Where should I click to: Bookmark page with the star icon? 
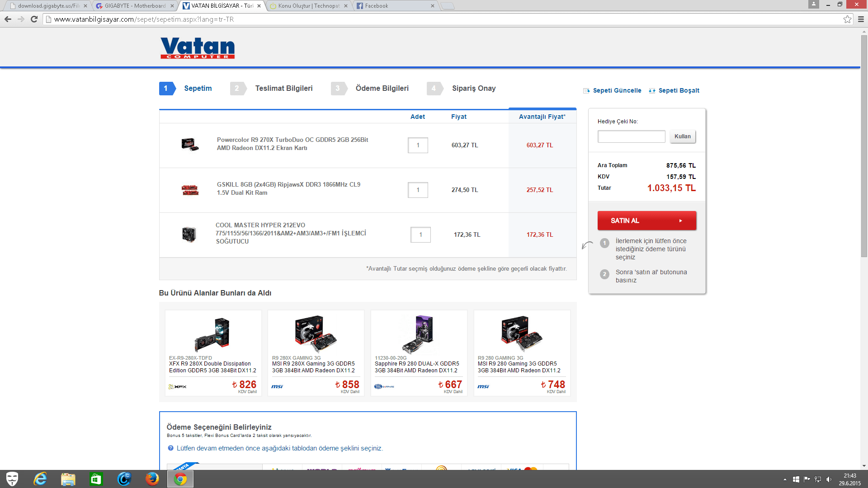pyautogui.click(x=847, y=19)
